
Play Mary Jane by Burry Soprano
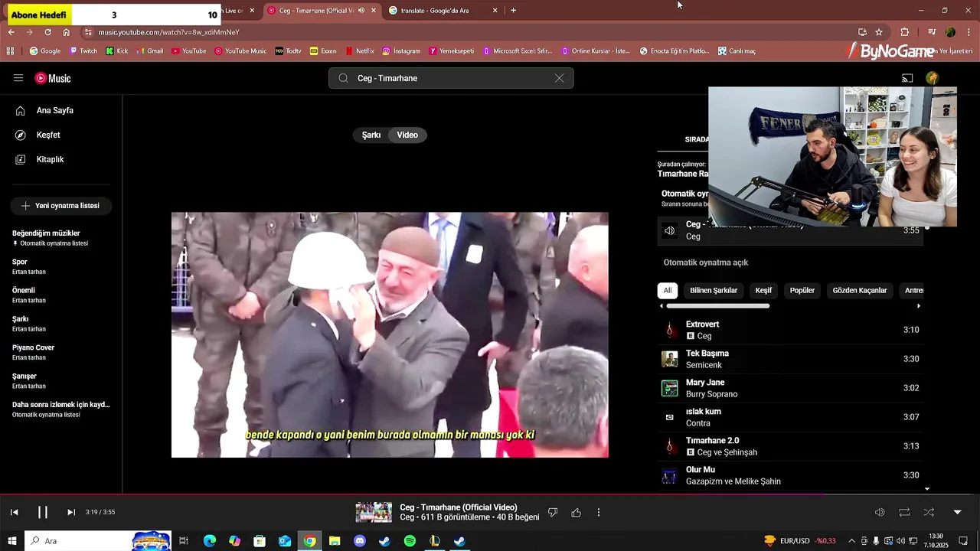click(790, 388)
